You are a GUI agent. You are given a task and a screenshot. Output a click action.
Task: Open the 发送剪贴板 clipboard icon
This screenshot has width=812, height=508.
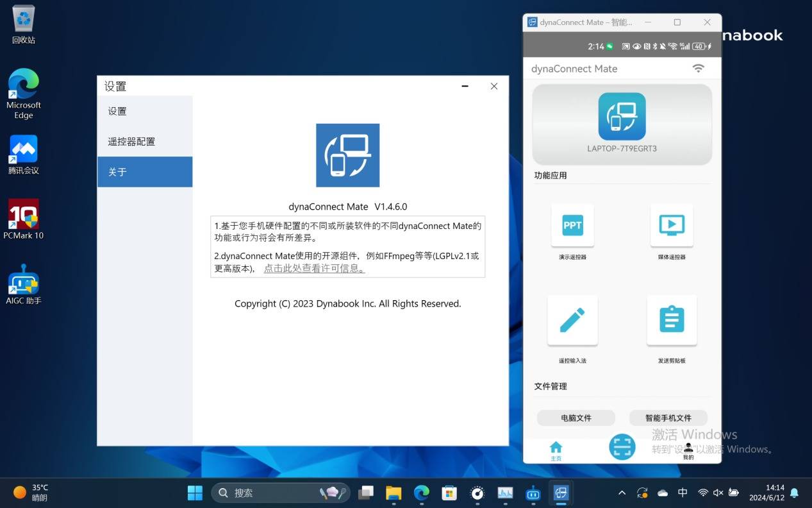coord(672,319)
